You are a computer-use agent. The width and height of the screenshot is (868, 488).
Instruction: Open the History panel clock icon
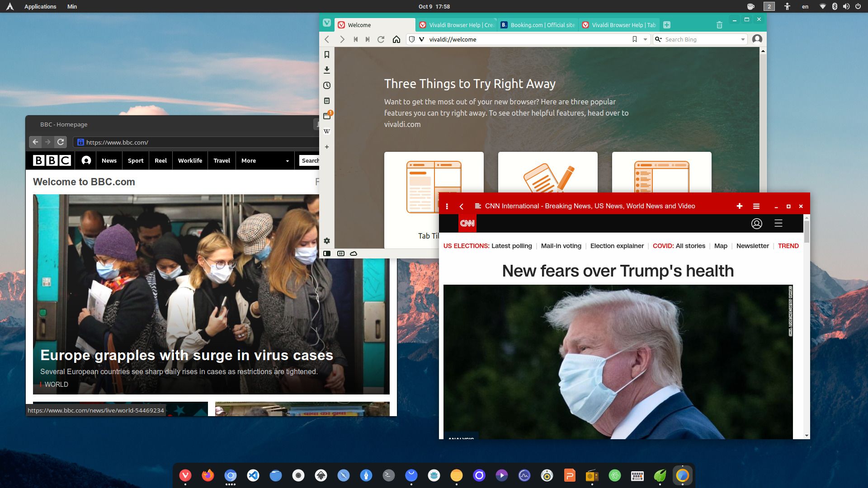pyautogui.click(x=327, y=85)
